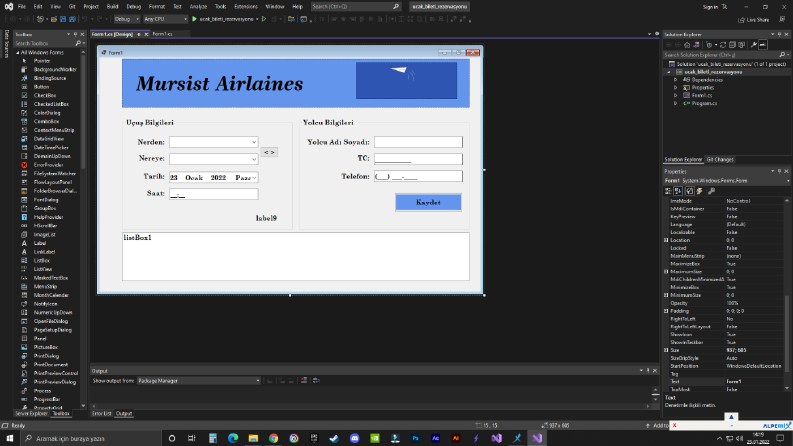This screenshot has width=793, height=446.
Task: Click Sign in at top right
Action: (x=710, y=7)
